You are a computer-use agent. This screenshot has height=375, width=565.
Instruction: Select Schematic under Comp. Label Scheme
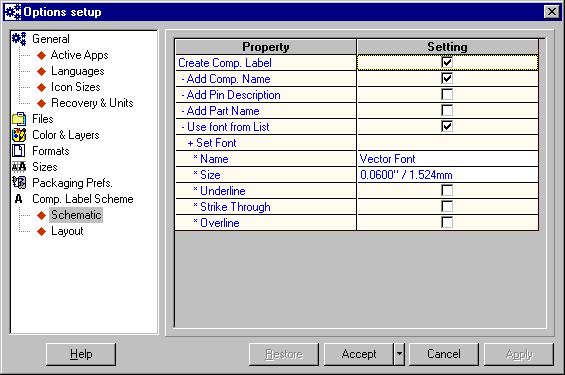click(x=76, y=215)
